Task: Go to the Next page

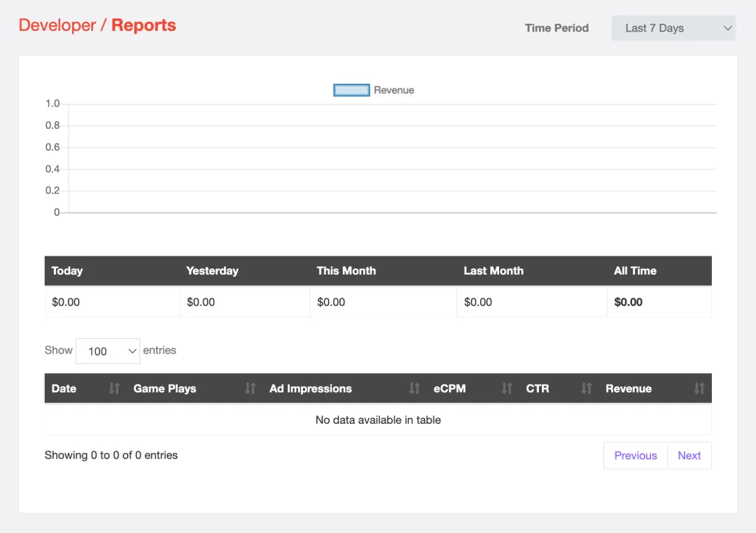Action: (689, 455)
